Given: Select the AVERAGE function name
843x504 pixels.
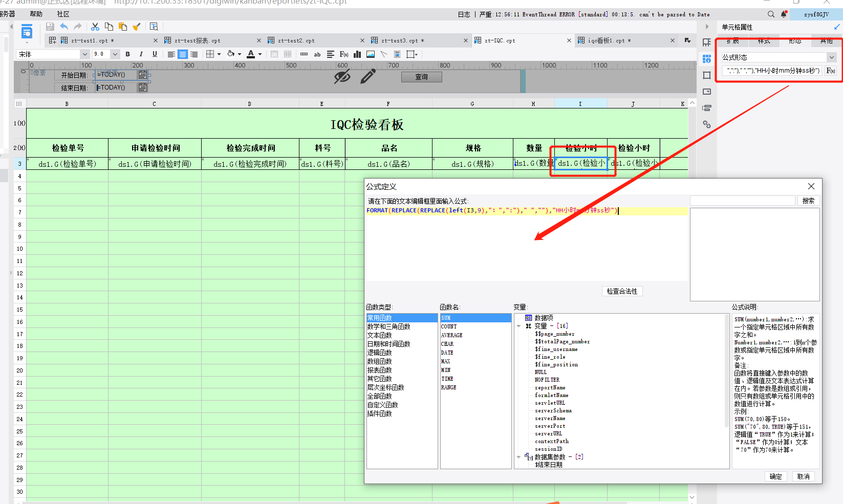Looking at the screenshot, I should tap(451, 335).
